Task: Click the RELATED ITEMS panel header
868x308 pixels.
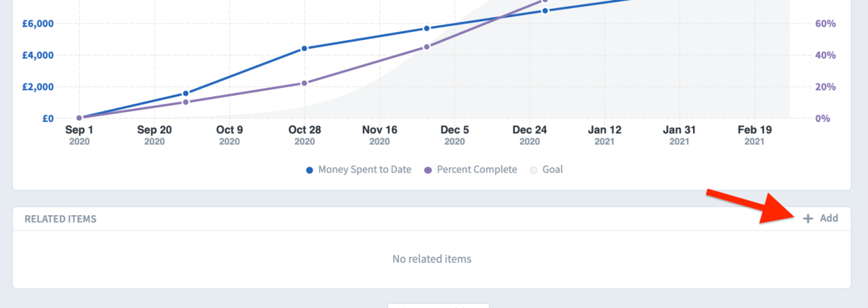Action: pos(60,219)
